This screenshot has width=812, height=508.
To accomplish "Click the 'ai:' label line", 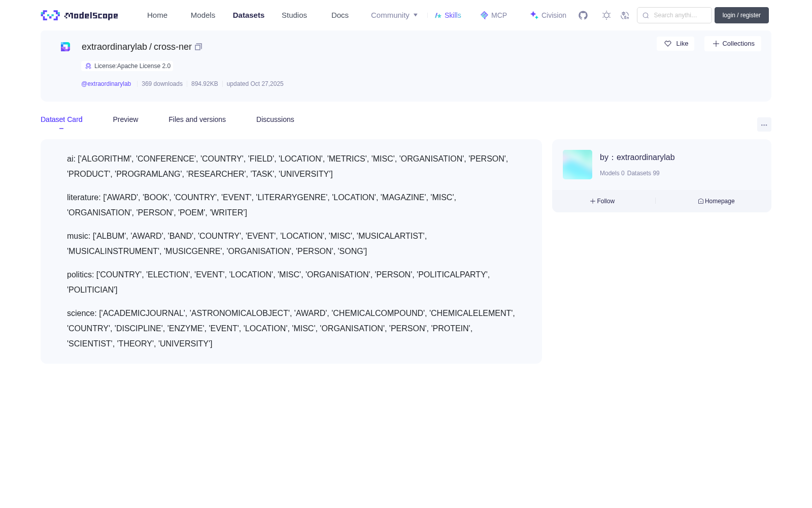I will pos(71,159).
